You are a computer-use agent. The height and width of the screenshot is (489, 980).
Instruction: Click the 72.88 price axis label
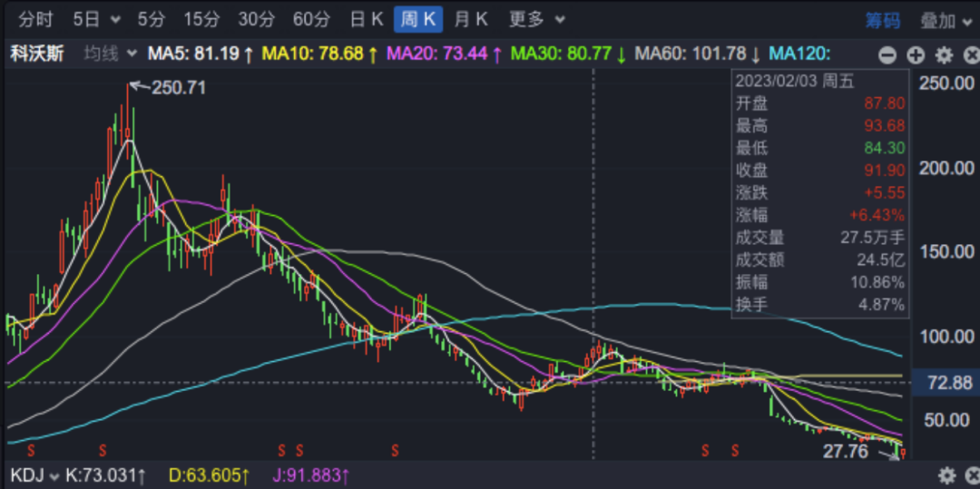pyautogui.click(x=949, y=383)
